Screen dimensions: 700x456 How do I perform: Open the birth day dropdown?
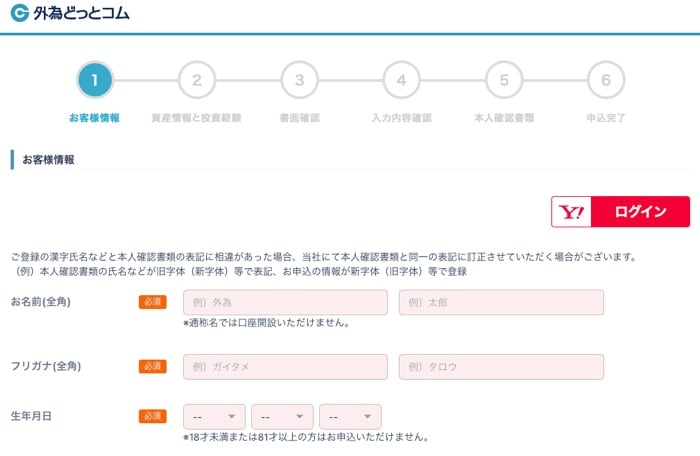pos(350,417)
